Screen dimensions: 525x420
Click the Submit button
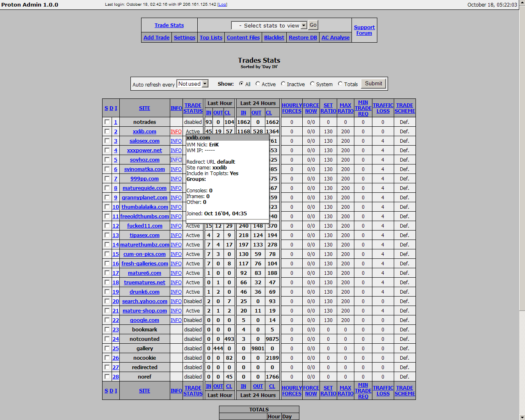[x=373, y=83]
